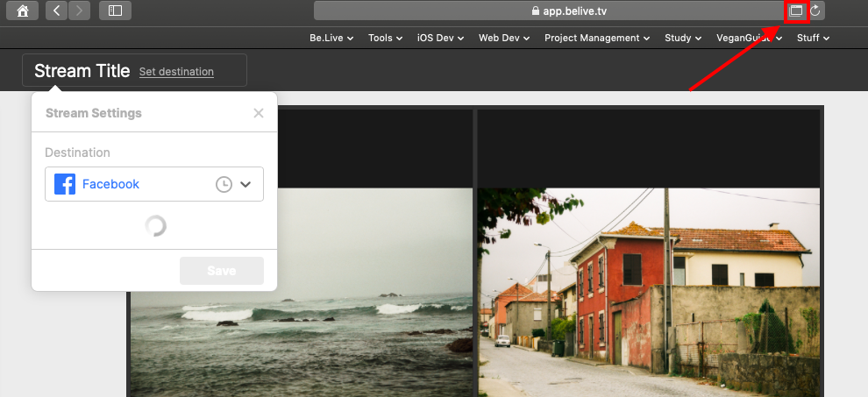Open Project Management bookmarks menu
The width and height of the screenshot is (868, 397).
coord(597,38)
